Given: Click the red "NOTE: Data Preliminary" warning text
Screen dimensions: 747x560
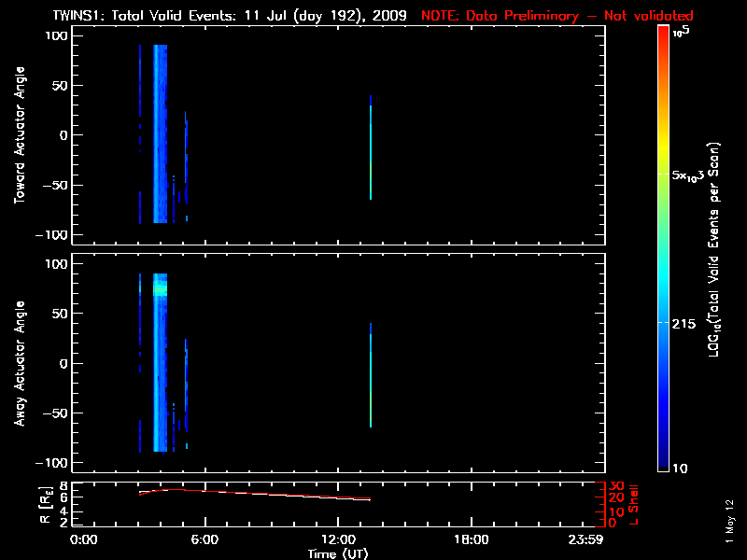Looking at the screenshot, I should (x=557, y=16).
